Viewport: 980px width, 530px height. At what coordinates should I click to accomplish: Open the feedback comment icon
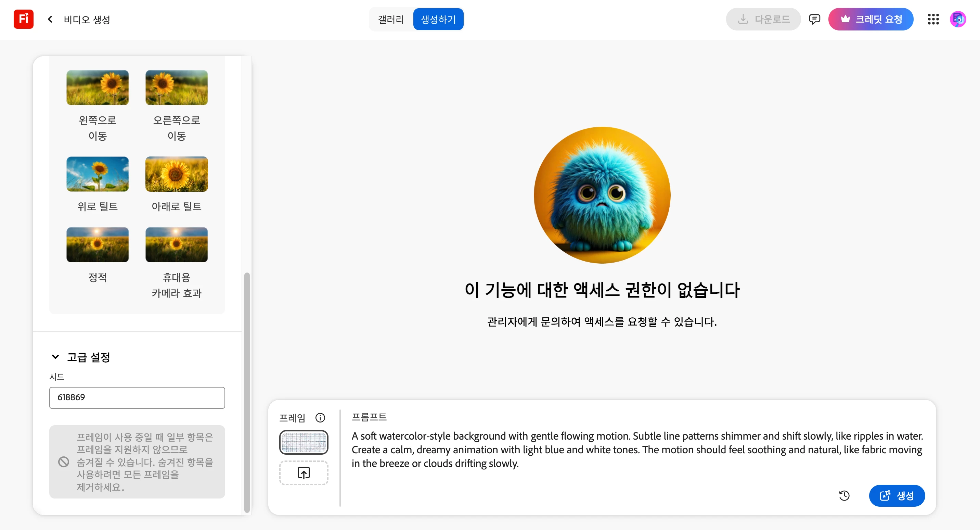click(814, 19)
